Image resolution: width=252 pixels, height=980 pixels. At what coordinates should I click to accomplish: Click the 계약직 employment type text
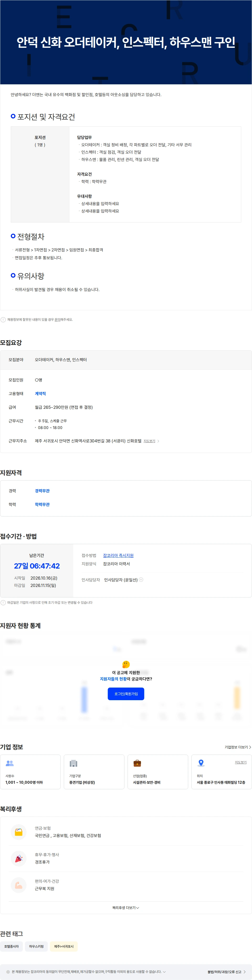40,393
